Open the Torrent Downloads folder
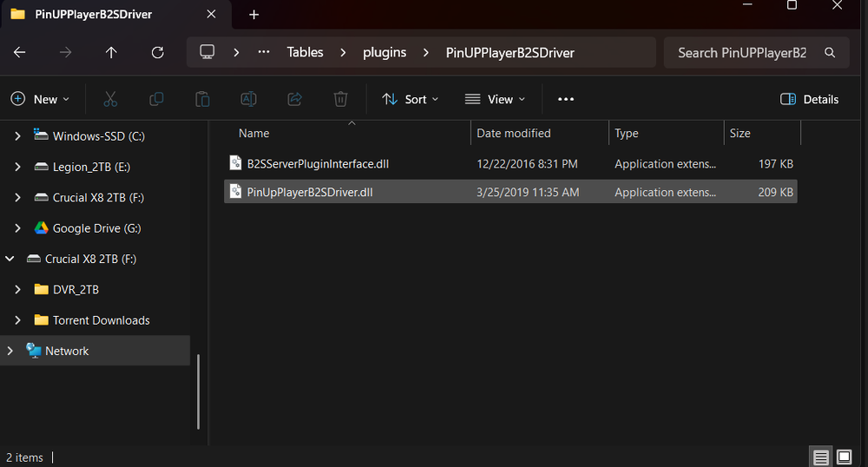868x467 pixels. pos(102,320)
